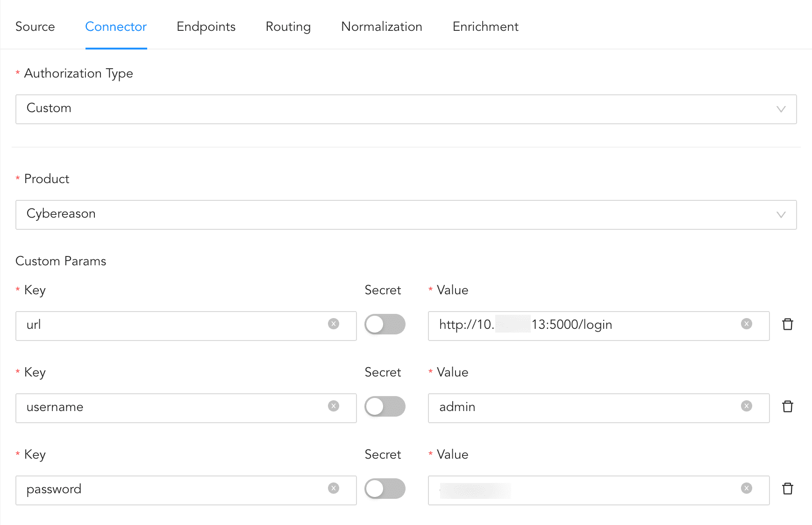This screenshot has height=525, width=812.
Task: Delete the password parameter row
Action: point(787,489)
